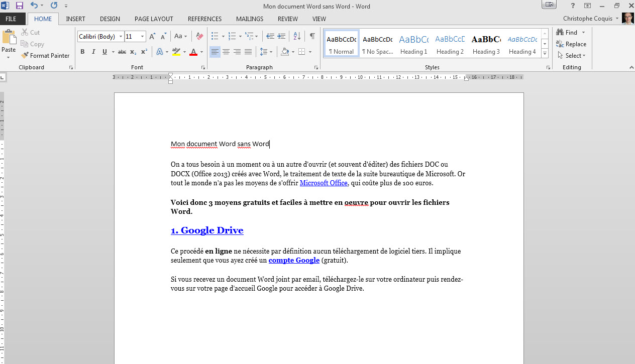The image size is (635, 364).
Task: Click the Clear Formatting eraser icon
Action: coord(199,37)
